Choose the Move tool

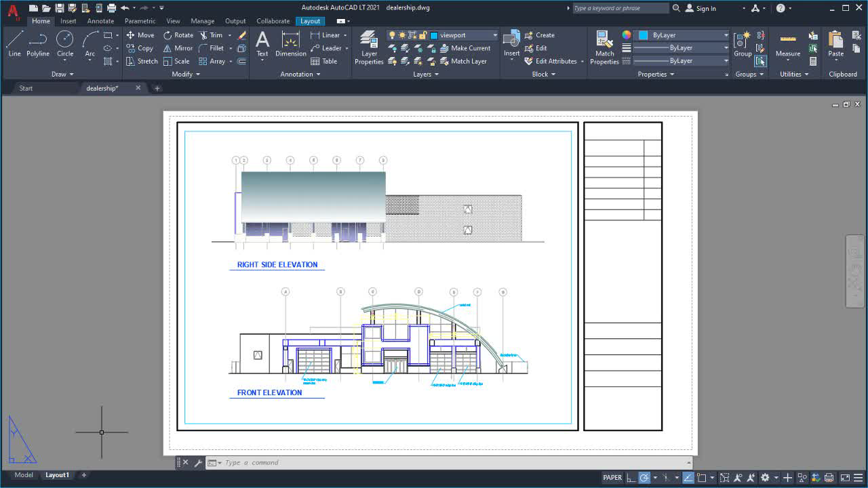(x=140, y=35)
